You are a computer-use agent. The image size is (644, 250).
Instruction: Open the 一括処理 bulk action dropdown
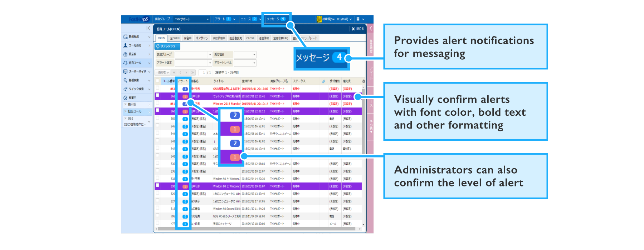click(162, 72)
